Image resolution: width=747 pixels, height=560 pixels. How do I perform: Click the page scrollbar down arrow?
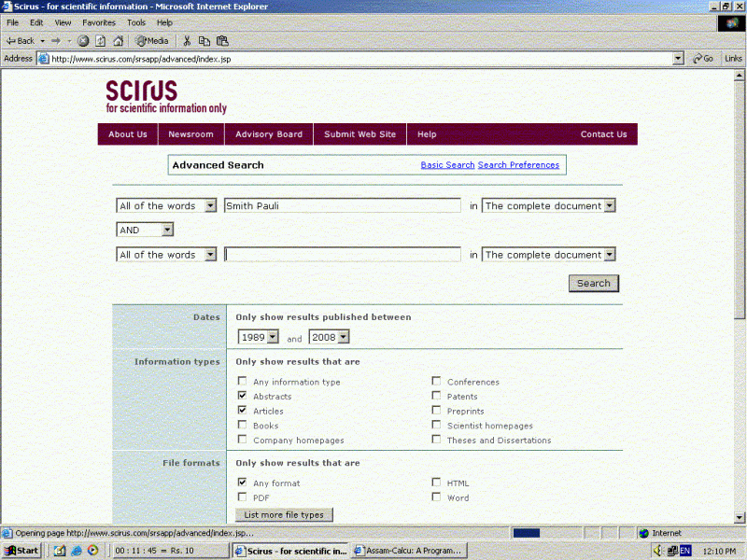(x=739, y=517)
